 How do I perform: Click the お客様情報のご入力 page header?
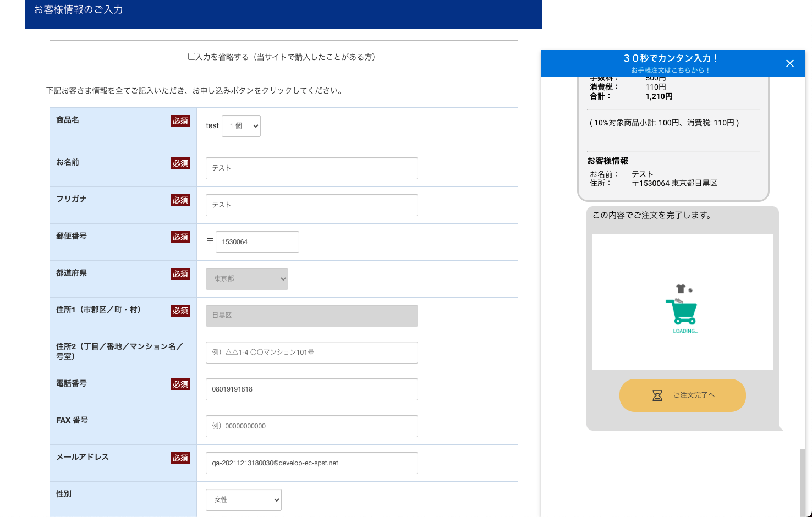[x=79, y=10]
